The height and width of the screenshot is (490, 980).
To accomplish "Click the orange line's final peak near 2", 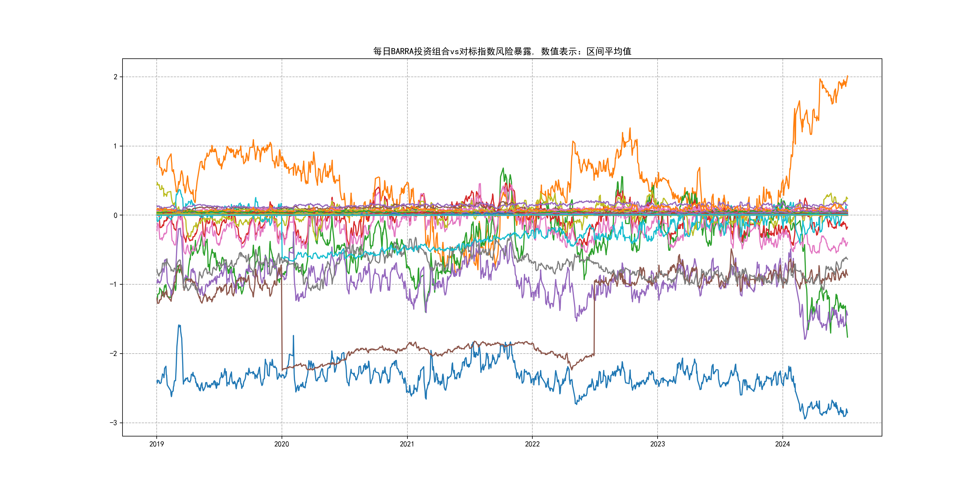I will point(847,76).
